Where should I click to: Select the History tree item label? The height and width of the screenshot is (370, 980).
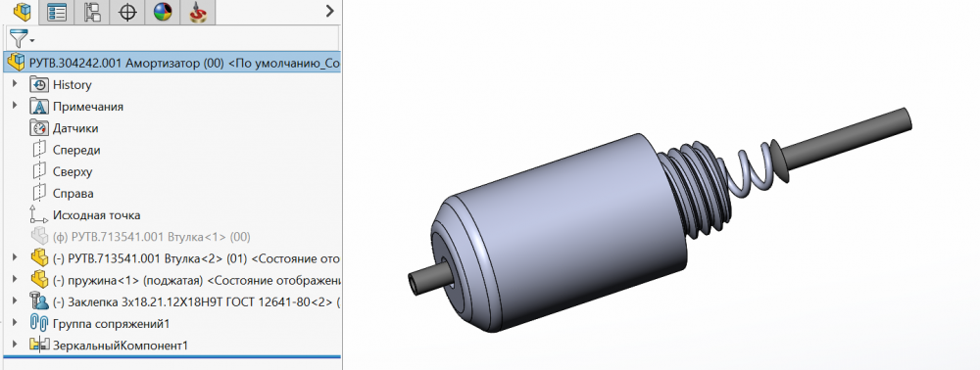point(72,85)
